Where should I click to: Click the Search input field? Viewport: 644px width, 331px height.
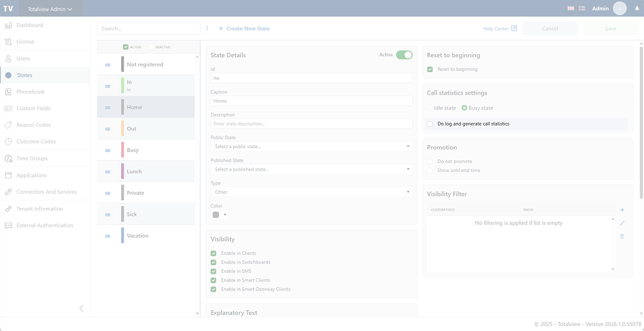click(149, 28)
